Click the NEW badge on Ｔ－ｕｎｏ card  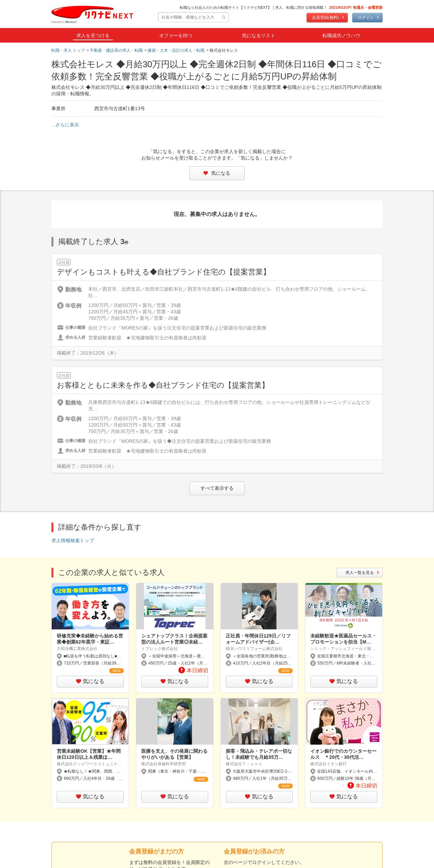point(285,786)
